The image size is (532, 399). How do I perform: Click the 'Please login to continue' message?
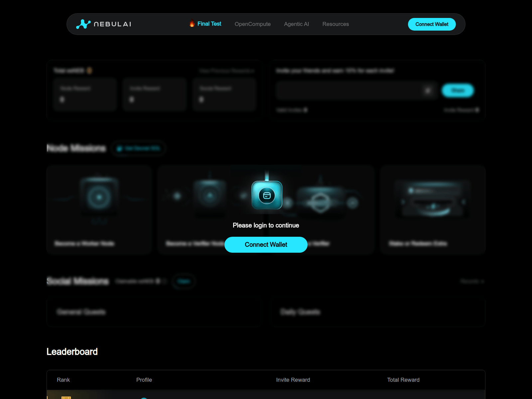(266, 225)
